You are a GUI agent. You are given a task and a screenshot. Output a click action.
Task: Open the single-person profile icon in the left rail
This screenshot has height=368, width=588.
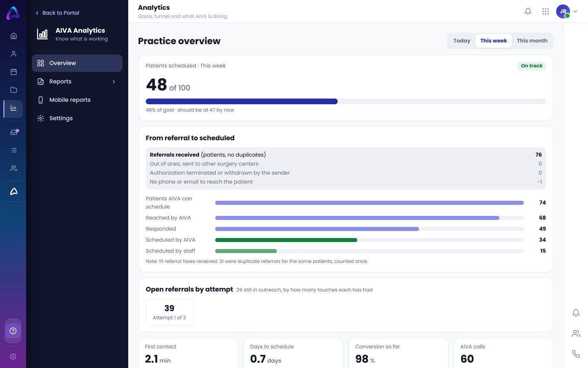click(x=13, y=54)
